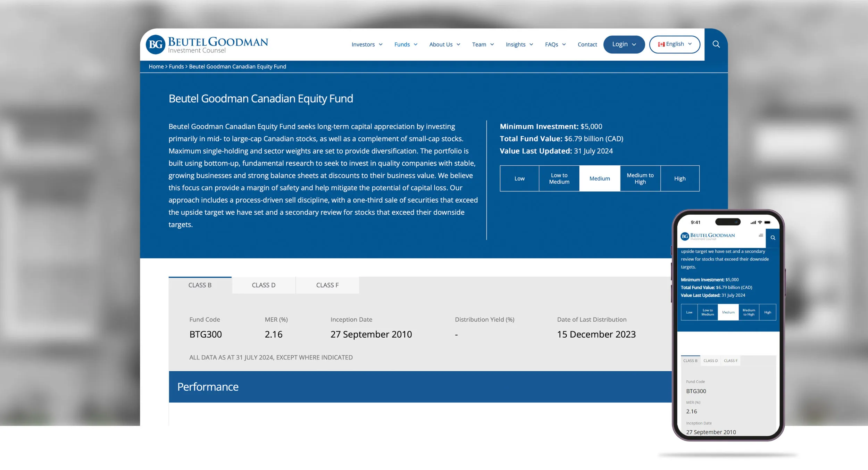
Task: Click the Canadian flag language icon
Action: click(661, 44)
